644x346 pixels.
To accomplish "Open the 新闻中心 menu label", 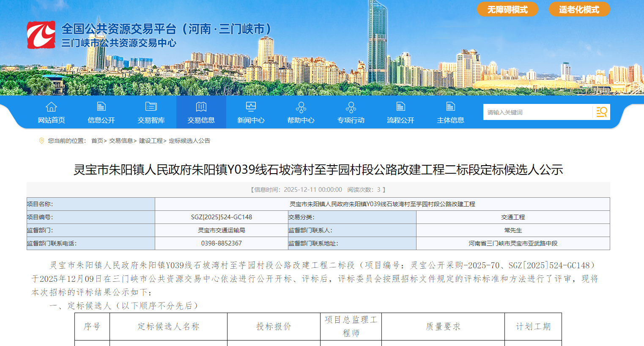I will (251, 120).
